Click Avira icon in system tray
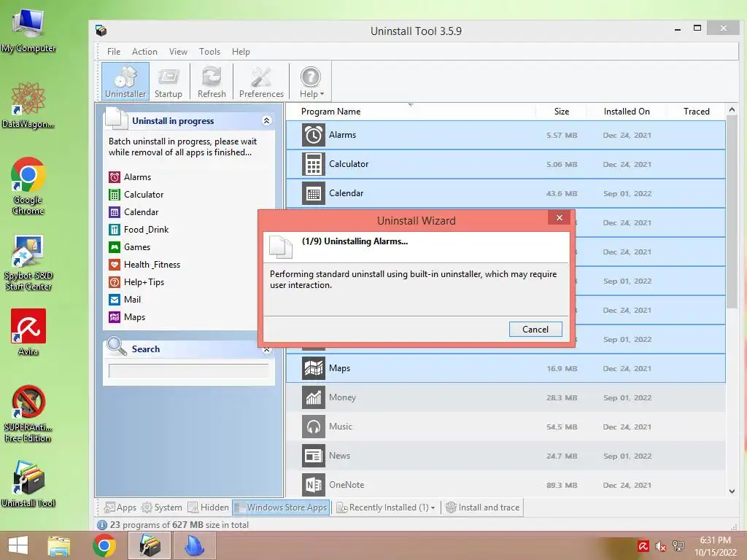 (x=643, y=545)
